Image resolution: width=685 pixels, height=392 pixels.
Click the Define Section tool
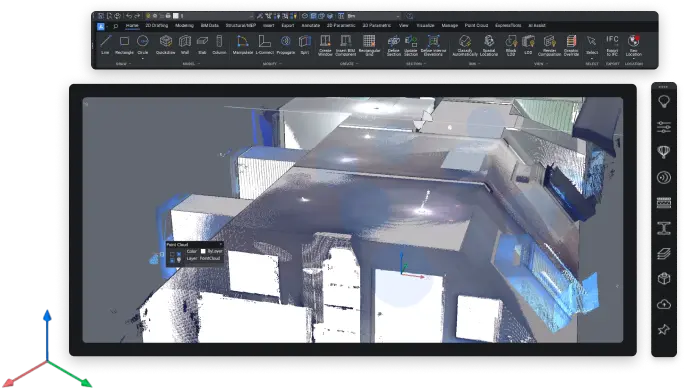tap(394, 45)
